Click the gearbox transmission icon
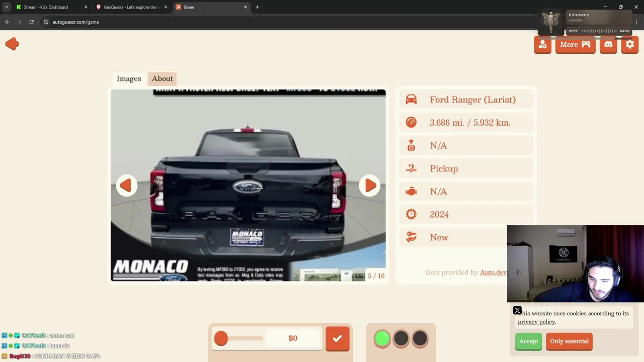Screen dimensions: 644x362 tap(411, 145)
